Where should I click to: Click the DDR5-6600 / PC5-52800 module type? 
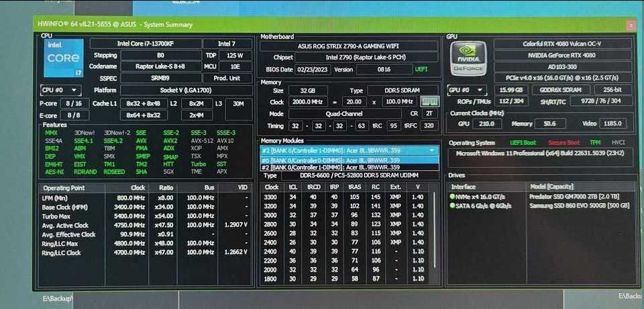click(x=360, y=176)
